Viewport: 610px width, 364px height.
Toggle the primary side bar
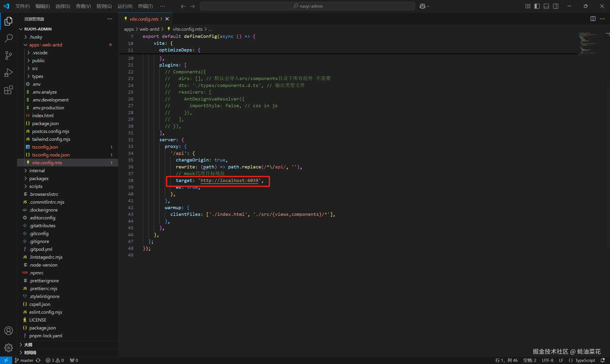(537, 6)
